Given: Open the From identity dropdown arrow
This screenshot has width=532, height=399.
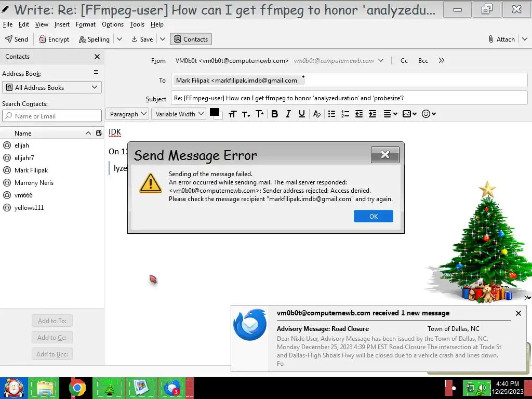Looking at the screenshot, I should [x=381, y=61].
